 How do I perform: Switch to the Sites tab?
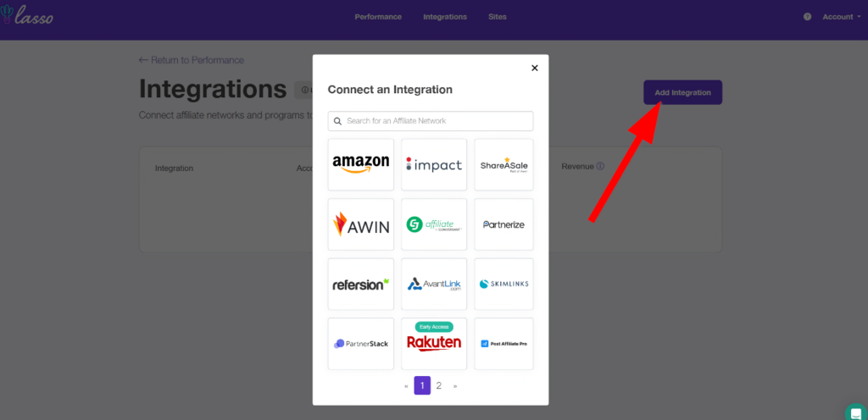point(498,17)
